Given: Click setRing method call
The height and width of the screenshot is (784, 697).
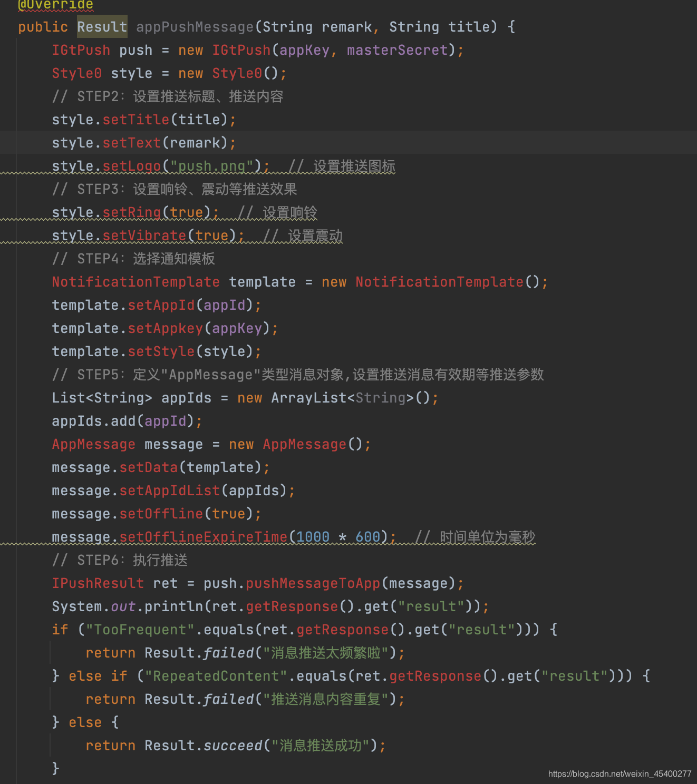Looking at the screenshot, I should tap(132, 212).
